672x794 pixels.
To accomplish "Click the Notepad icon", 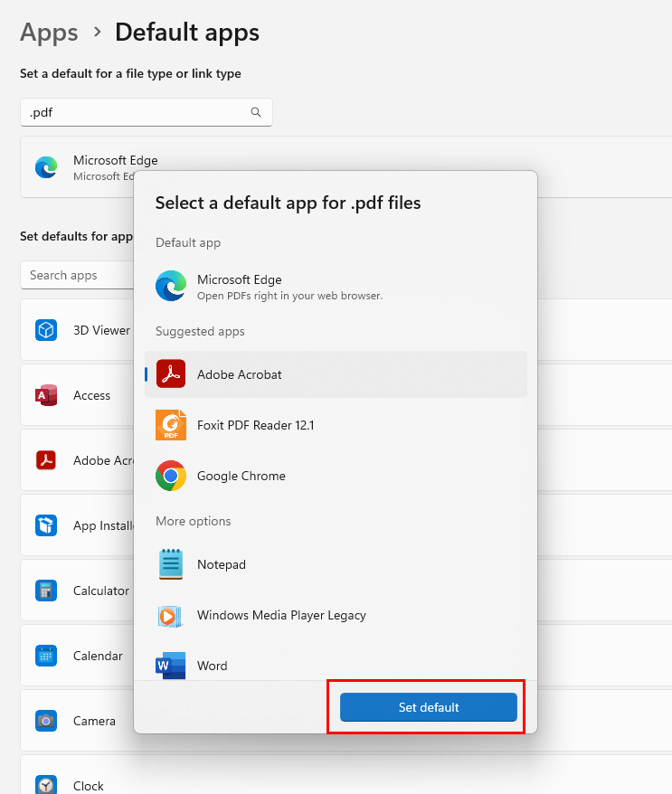I will click(171, 564).
